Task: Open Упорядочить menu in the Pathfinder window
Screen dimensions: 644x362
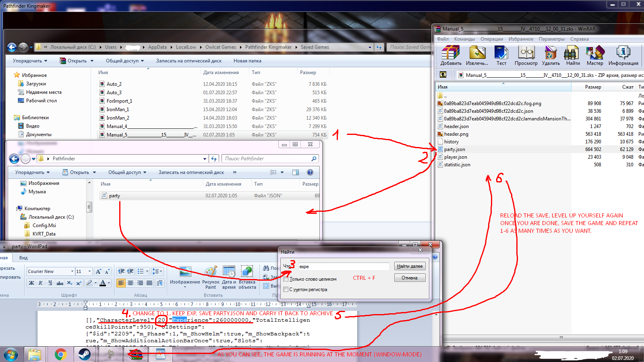Action: pyautogui.click(x=32, y=172)
